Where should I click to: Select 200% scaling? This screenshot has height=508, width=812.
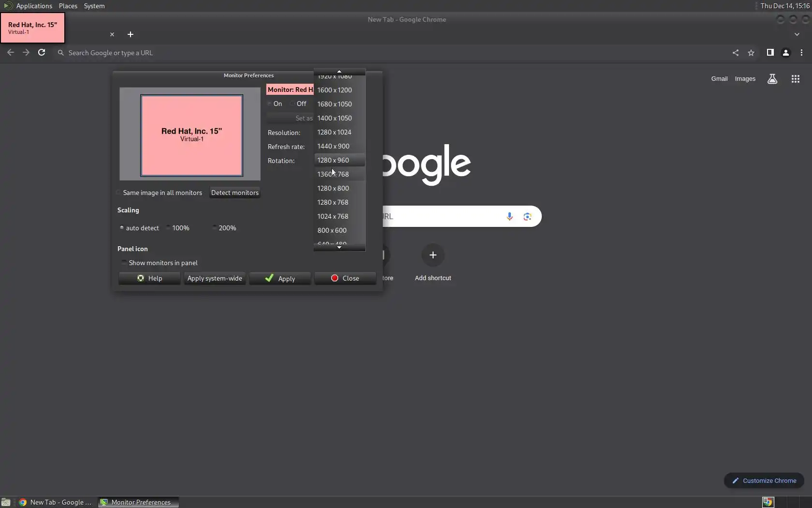tap(224, 228)
